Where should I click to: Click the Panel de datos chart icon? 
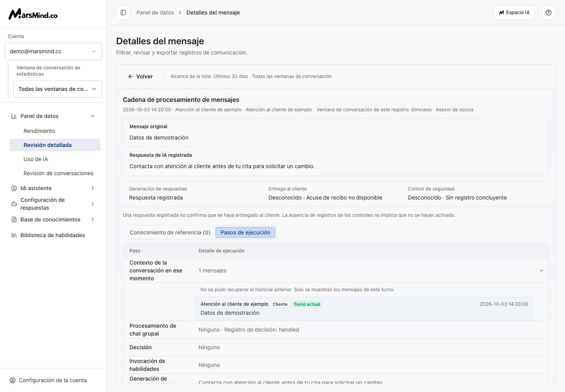tap(14, 116)
